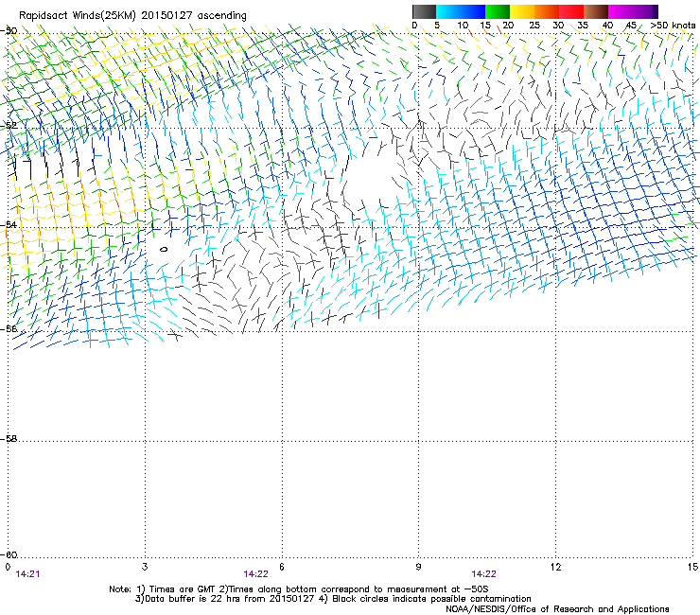This screenshot has height=615, width=700.
Task: Select the gray 0-5 knots legend color
Action: [x=424, y=11]
